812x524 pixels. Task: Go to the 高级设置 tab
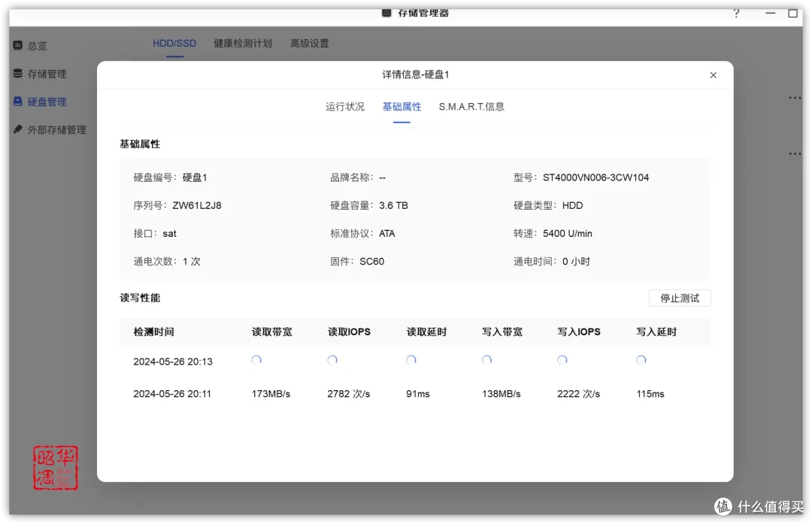coord(310,44)
